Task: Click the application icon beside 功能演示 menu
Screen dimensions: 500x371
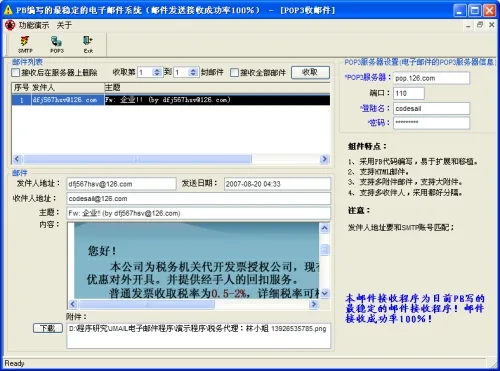Action: 10,25
